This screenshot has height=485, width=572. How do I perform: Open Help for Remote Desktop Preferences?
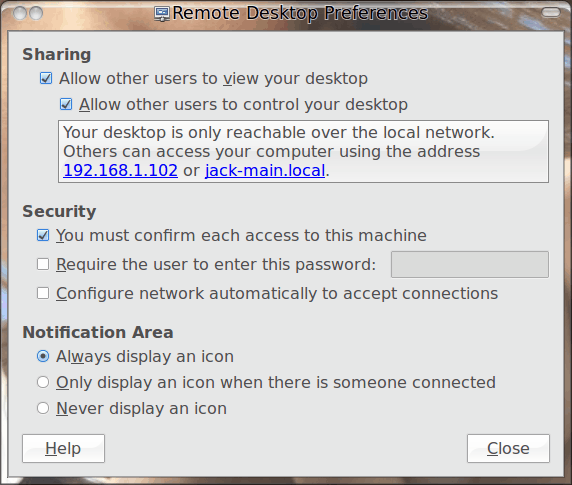coord(63,448)
